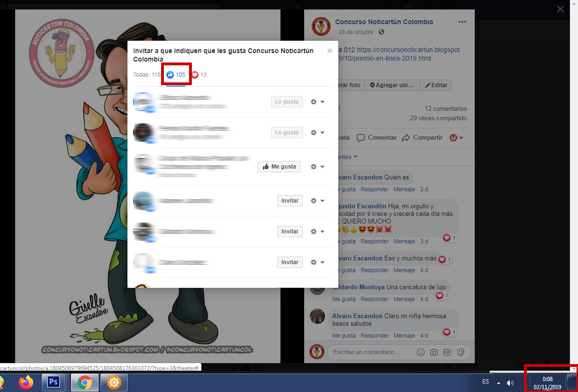Image resolution: width=578 pixels, height=392 pixels.
Task: Click Me gusta under Gildardo Montoya's comment
Action: (344, 299)
